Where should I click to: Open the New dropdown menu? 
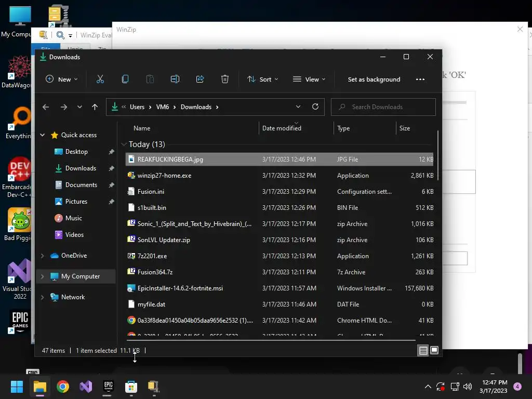tap(61, 79)
